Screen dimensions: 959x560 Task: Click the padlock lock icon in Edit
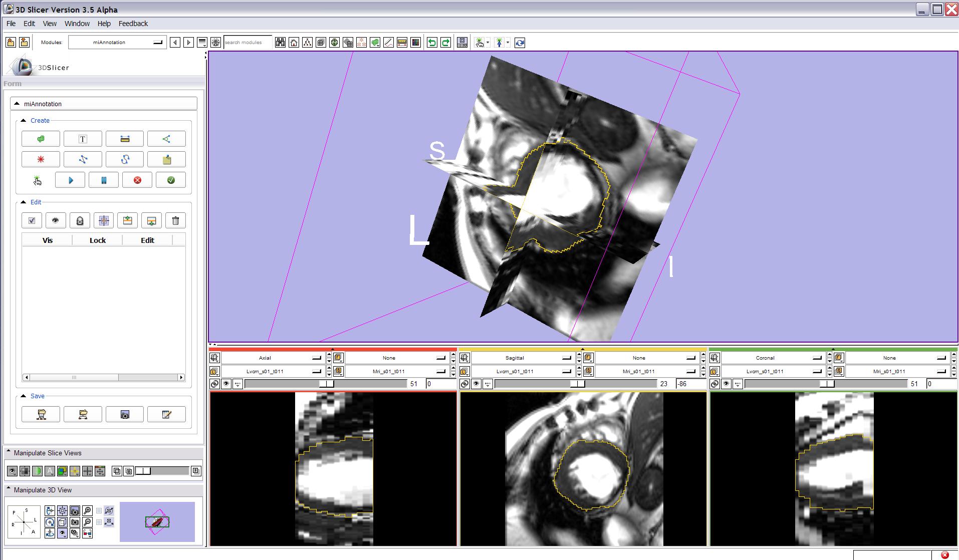click(80, 221)
